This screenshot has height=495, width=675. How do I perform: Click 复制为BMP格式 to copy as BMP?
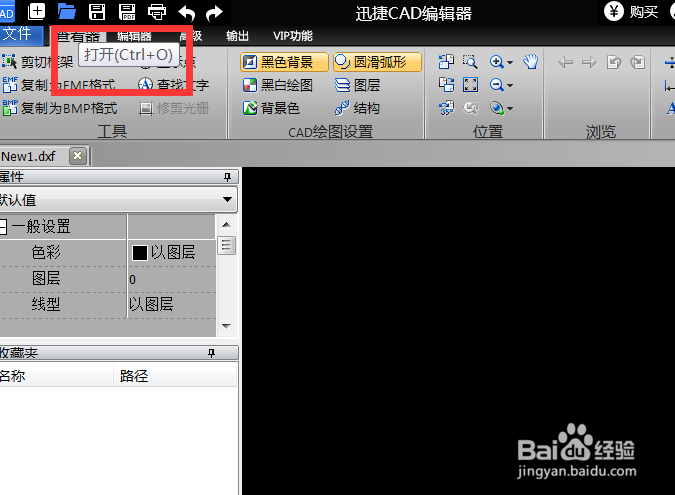(x=60, y=108)
